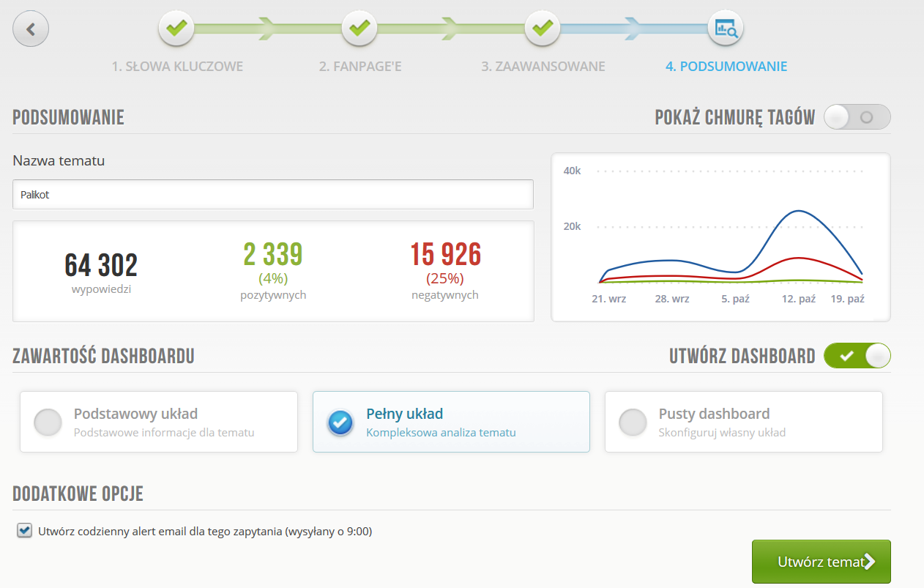Click the Podstawowe informacje dla tematu description

pyautogui.click(x=164, y=433)
